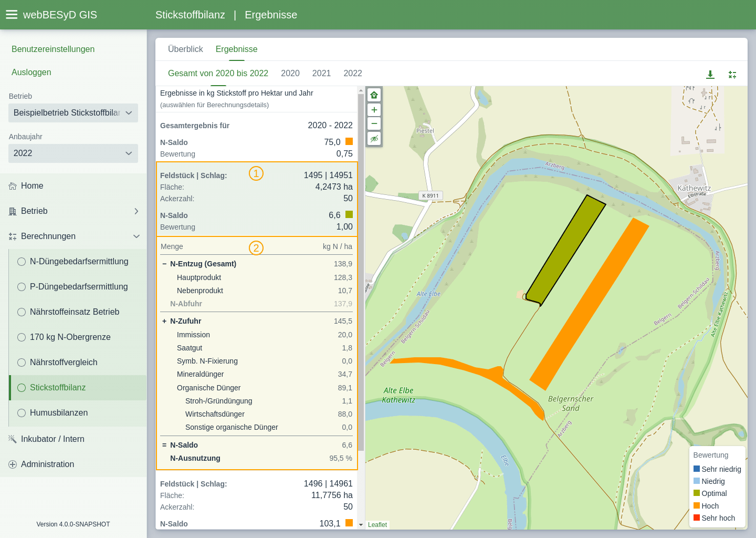Zoom in on the map
The height and width of the screenshot is (538, 756).
coord(374,110)
